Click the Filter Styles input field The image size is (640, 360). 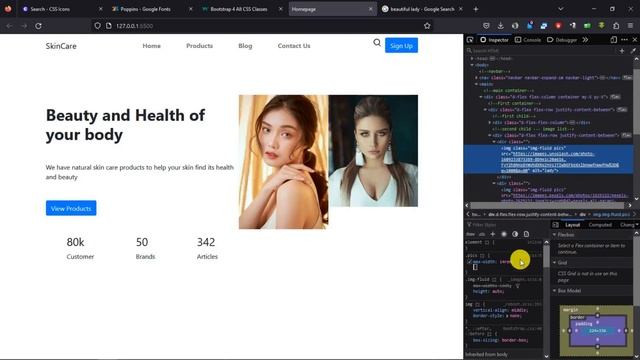pyautogui.click(x=506, y=225)
